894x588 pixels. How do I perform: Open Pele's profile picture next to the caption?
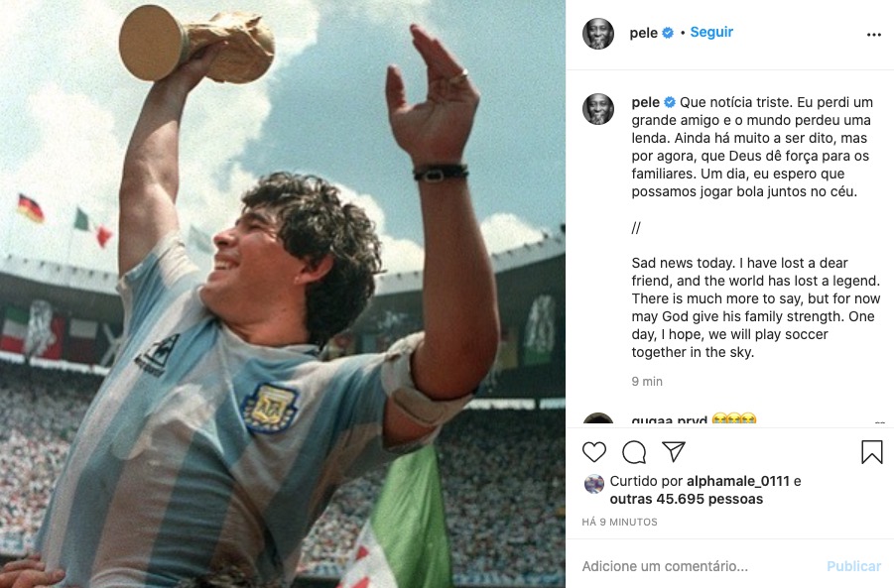point(600,104)
